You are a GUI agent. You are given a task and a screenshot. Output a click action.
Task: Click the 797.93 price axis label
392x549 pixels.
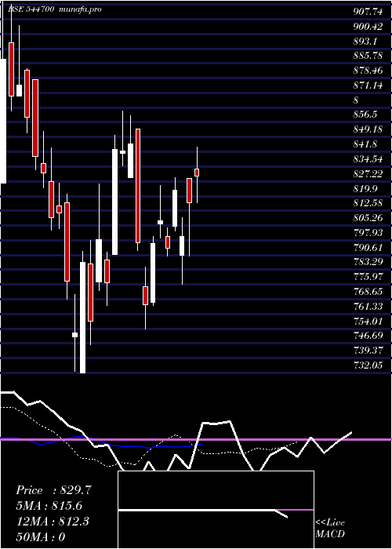[368, 232]
